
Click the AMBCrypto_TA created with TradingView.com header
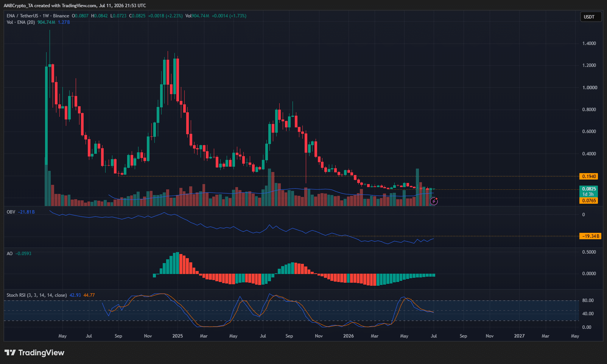coord(75,6)
